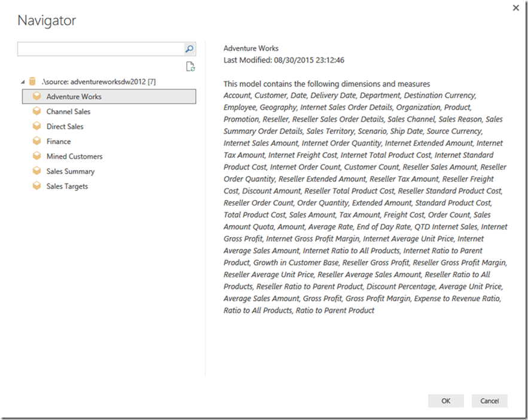This screenshot has width=528, height=420.
Task: Click the adventureworksdw2012 database cylinder icon
Action: coord(32,81)
